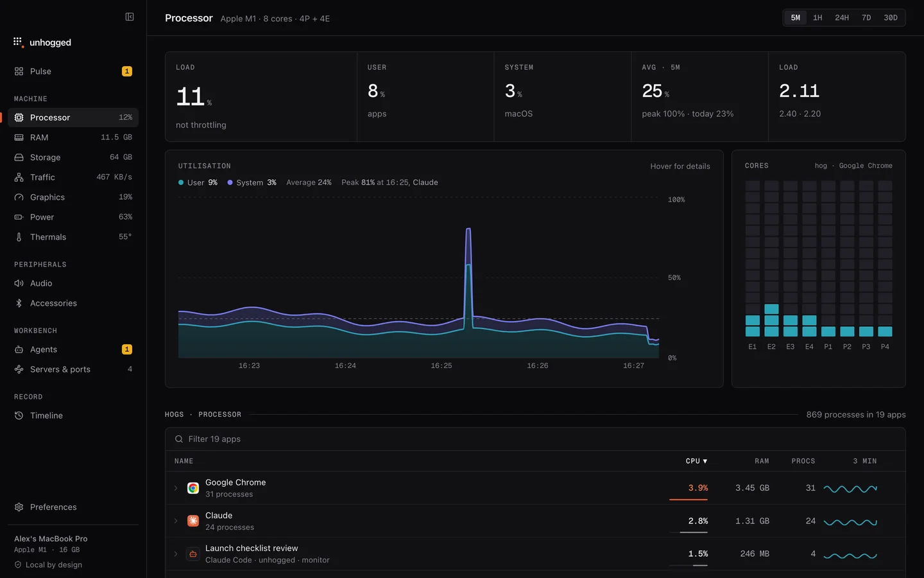The image size is (924, 578).
Task: Open Timeline via its clock icon
Action: (x=19, y=416)
